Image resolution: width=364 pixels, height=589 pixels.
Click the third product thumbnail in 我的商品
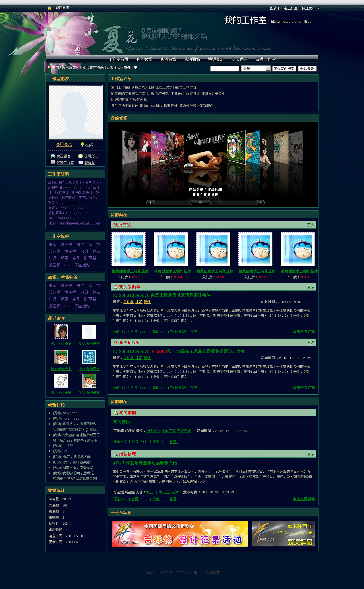[213, 249]
